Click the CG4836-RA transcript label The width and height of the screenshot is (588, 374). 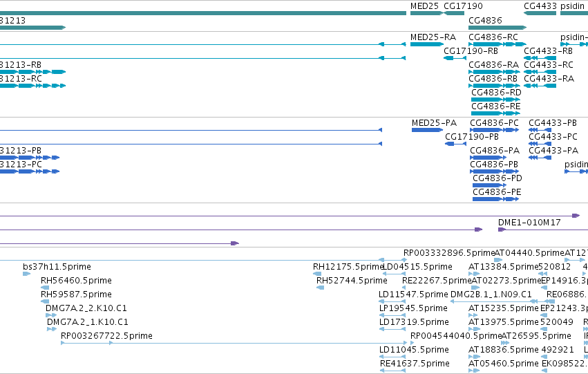pyautogui.click(x=493, y=65)
